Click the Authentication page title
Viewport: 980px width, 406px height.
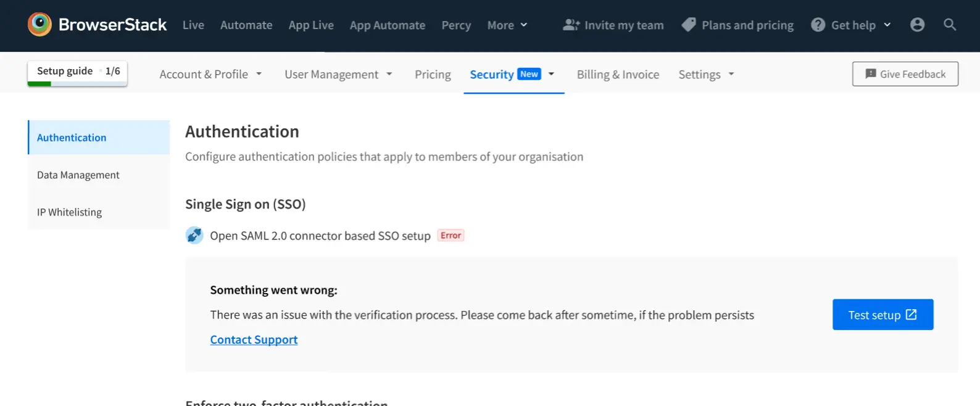coord(242,131)
